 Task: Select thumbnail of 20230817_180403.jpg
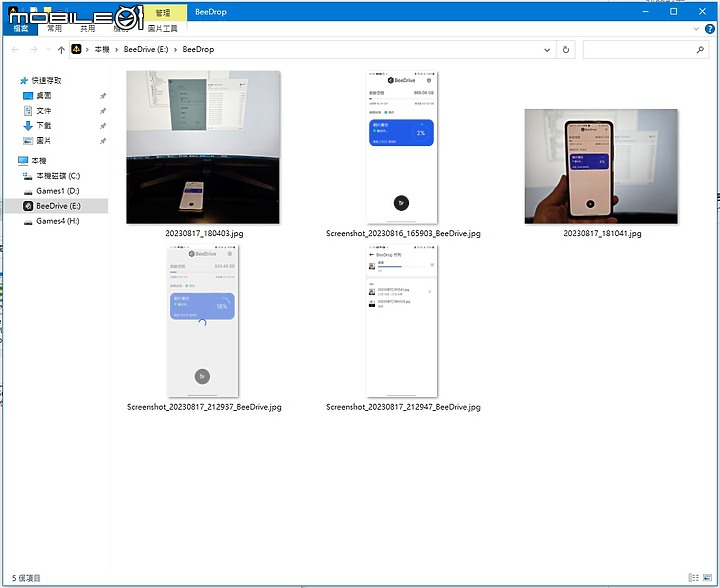[x=203, y=147]
